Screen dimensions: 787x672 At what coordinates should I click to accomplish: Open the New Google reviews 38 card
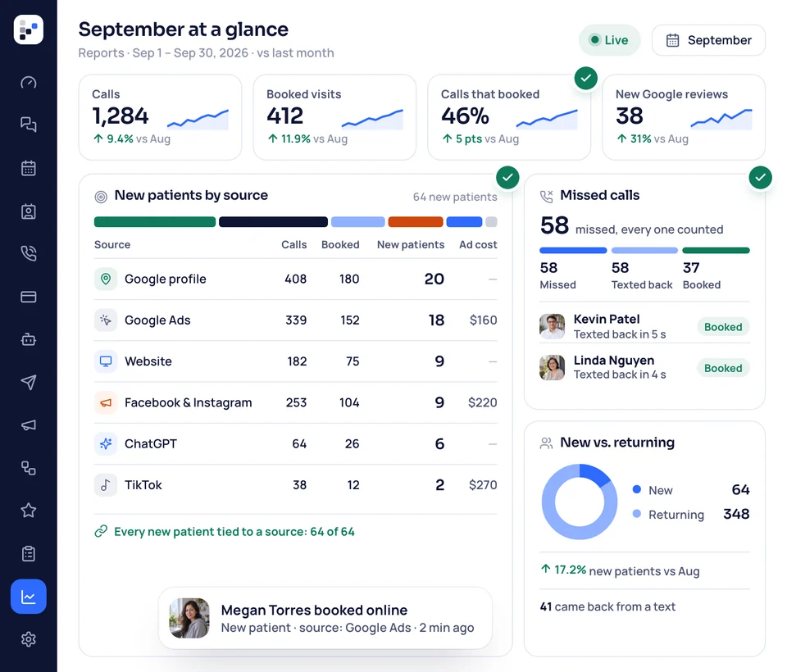click(684, 117)
